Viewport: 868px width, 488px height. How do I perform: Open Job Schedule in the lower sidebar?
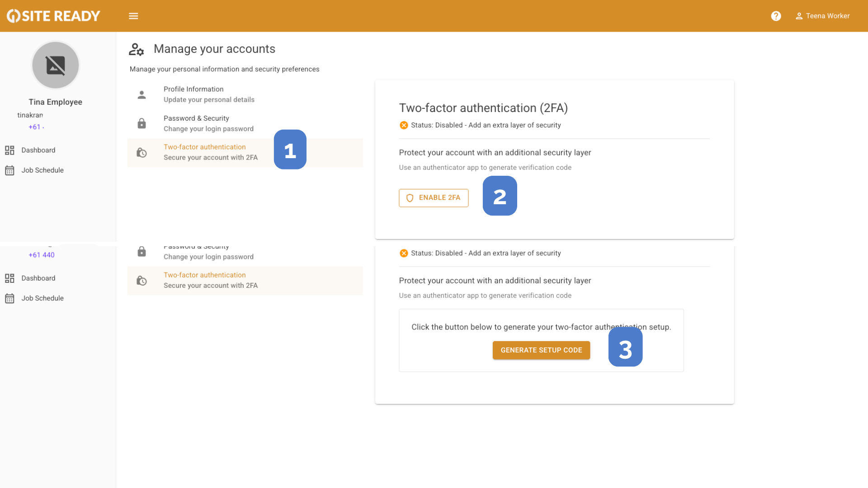(x=42, y=298)
